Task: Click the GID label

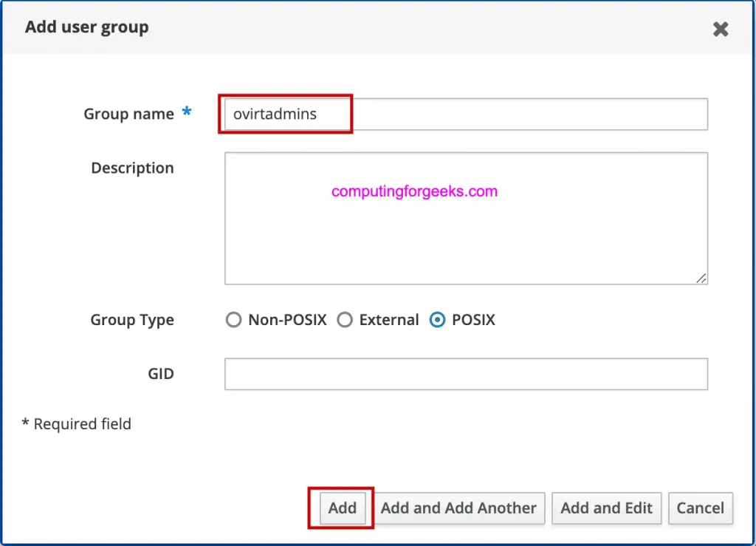Action: tap(160, 374)
